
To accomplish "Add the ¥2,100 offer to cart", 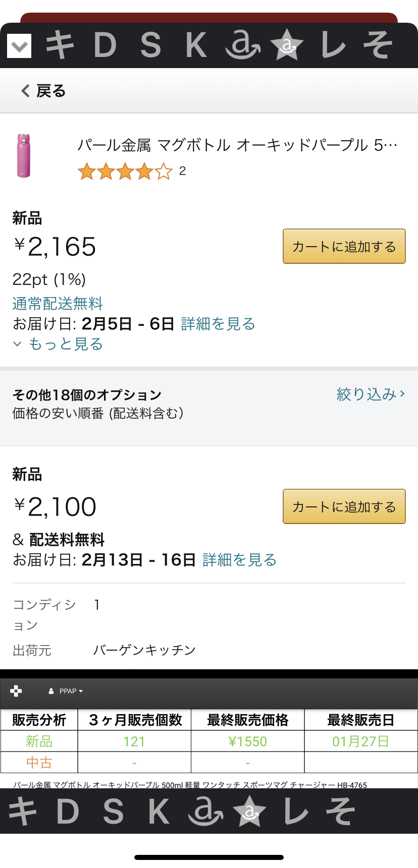I will [344, 506].
